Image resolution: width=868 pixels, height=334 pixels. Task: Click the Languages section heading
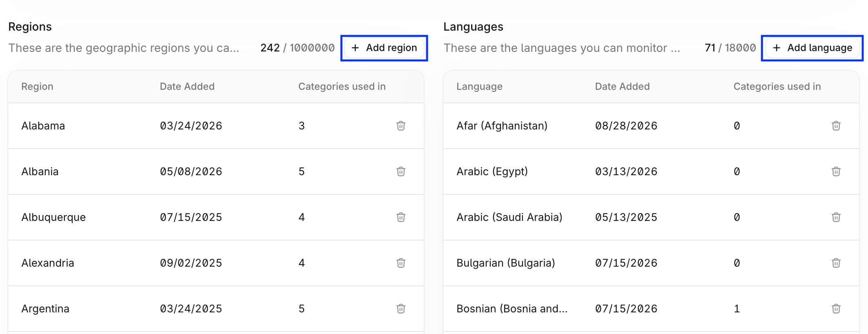473,27
